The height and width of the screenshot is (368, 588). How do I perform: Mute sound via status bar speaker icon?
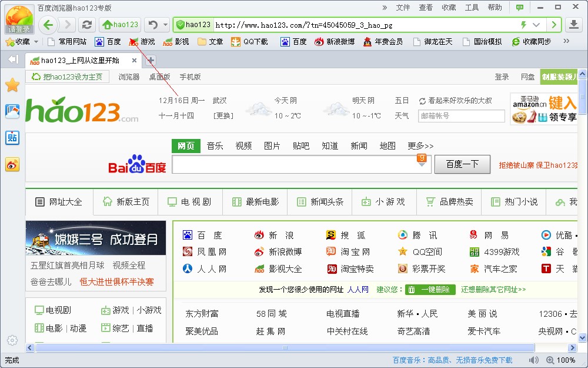pyautogui.click(x=533, y=360)
